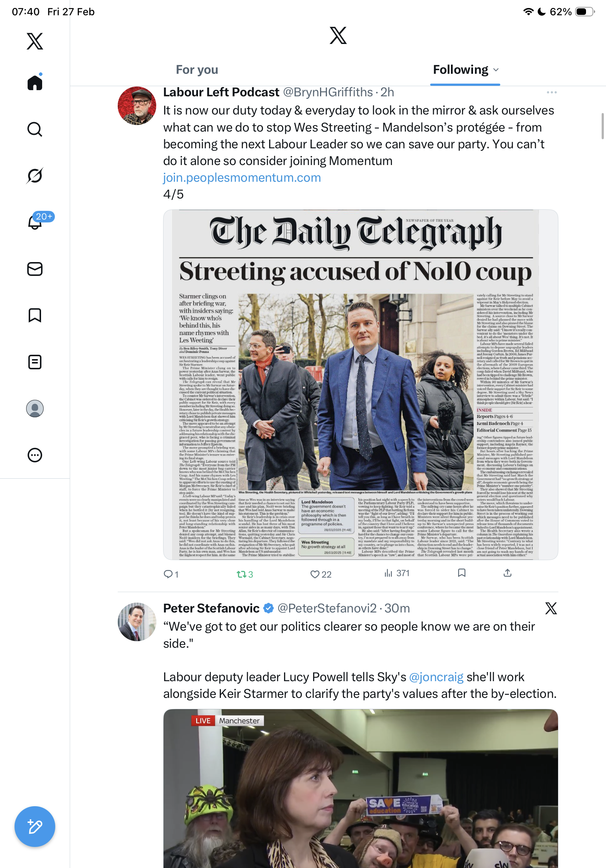This screenshot has height=868, width=606.
Task: Open the @joncraig mention link
Action: 436,677
